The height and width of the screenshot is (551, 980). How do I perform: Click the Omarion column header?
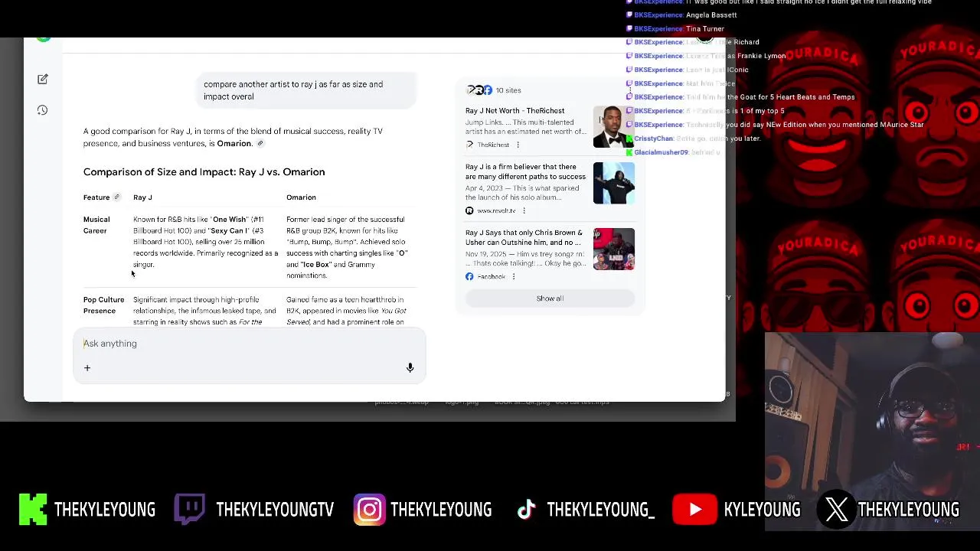pyautogui.click(x=301, y=197)
